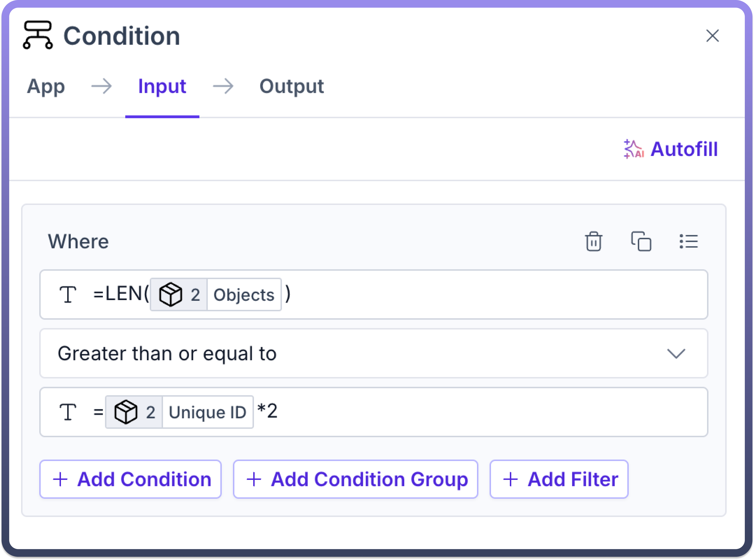Switch to the App tab
The height and width of the screenshot is (560, 754).
point(46,86)
